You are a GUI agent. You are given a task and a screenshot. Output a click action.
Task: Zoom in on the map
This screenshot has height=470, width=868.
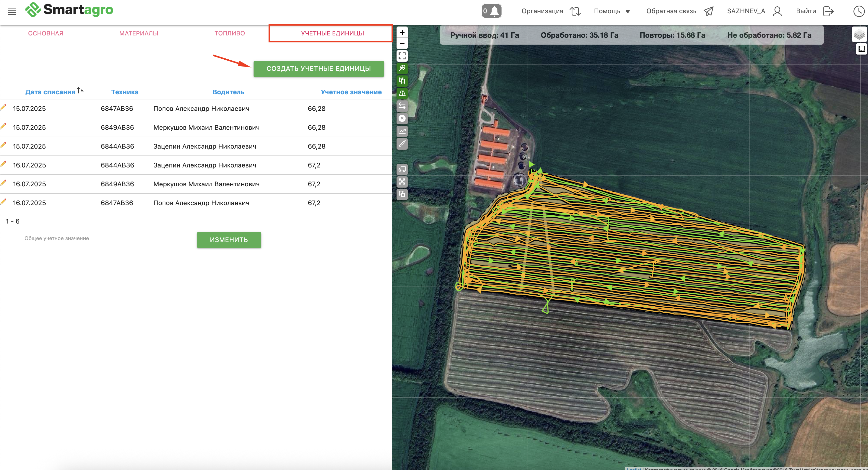402,33
